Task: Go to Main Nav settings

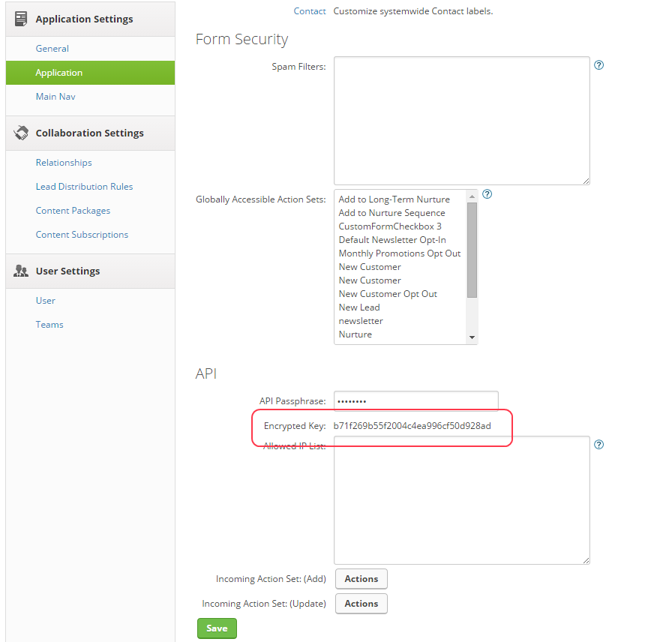Action: pos(55,97)
